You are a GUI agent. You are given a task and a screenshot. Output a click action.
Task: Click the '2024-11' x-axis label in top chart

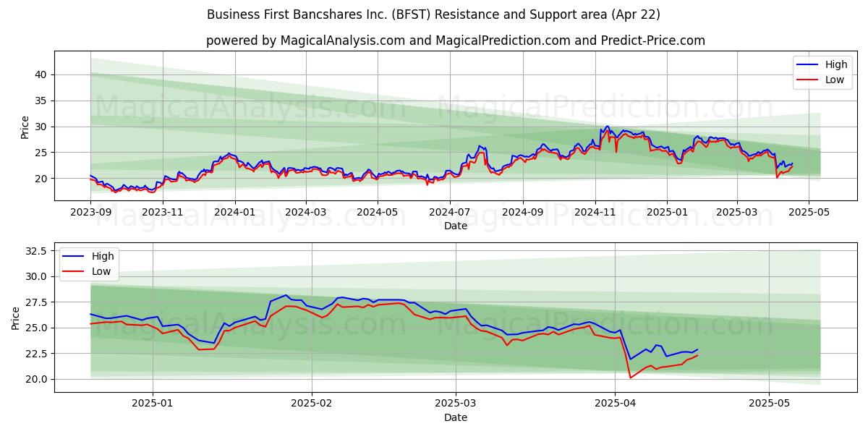[595, 213]
